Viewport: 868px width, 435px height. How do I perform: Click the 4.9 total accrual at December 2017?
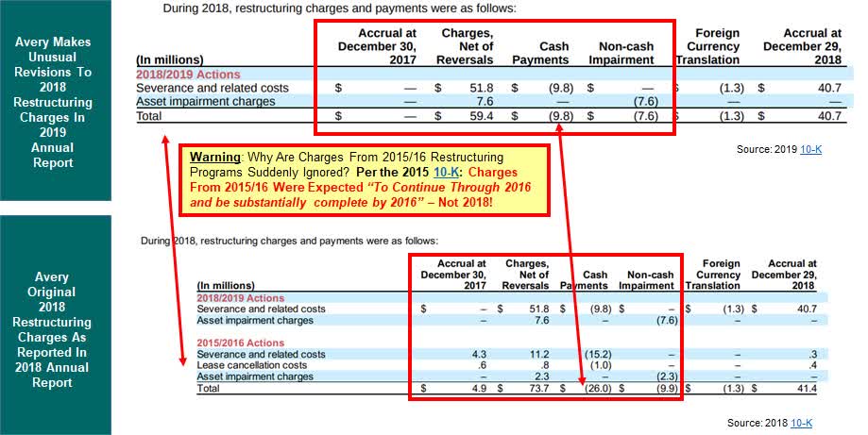[478, 389]
